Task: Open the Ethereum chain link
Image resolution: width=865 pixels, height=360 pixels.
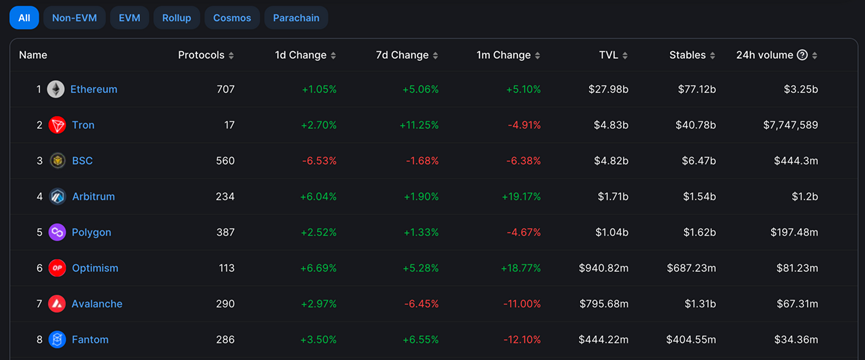Action: coord(94,89)
